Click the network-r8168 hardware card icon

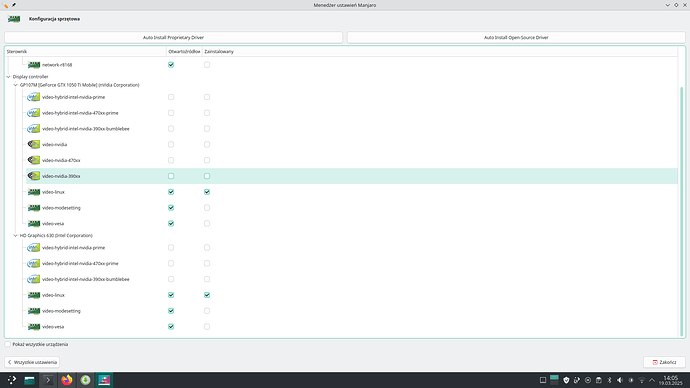[33, 65]
